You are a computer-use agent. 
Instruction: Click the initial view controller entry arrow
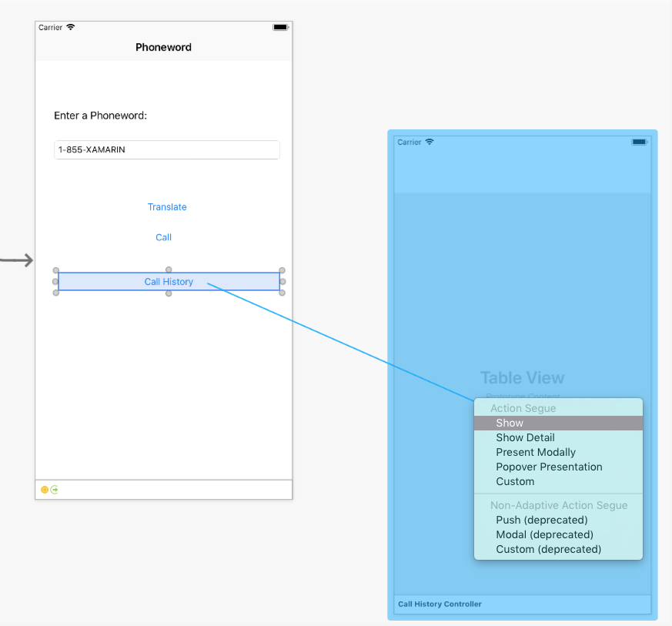15,260
